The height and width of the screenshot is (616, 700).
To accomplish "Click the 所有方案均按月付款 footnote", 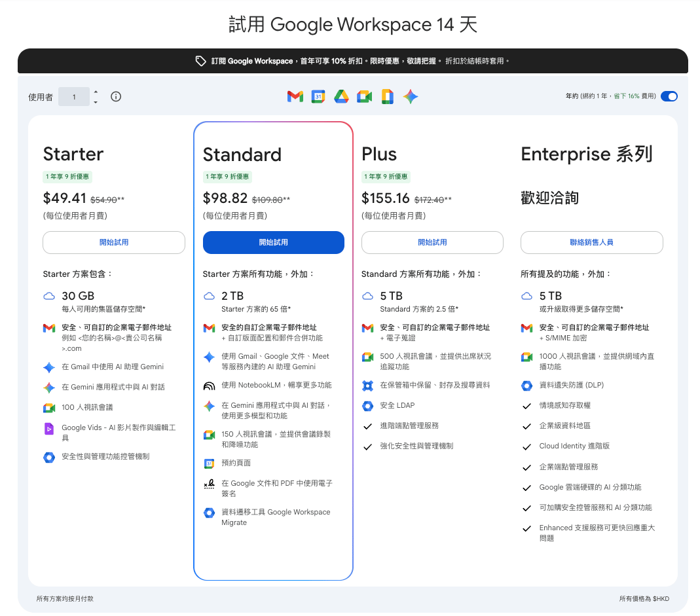I will point(65,598).
